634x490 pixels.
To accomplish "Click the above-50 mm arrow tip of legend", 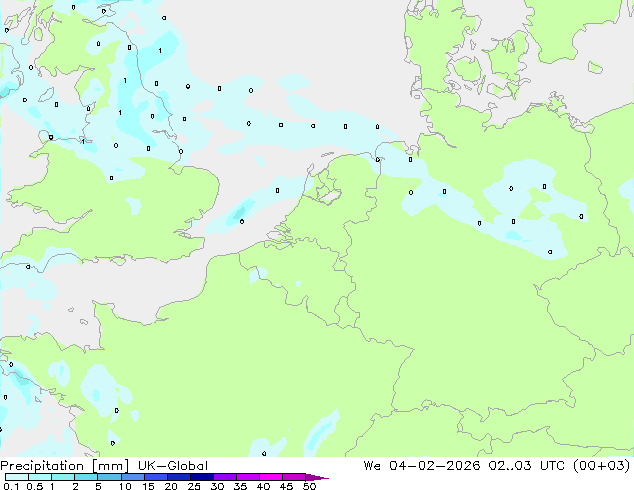I will (x=317, y=477).
